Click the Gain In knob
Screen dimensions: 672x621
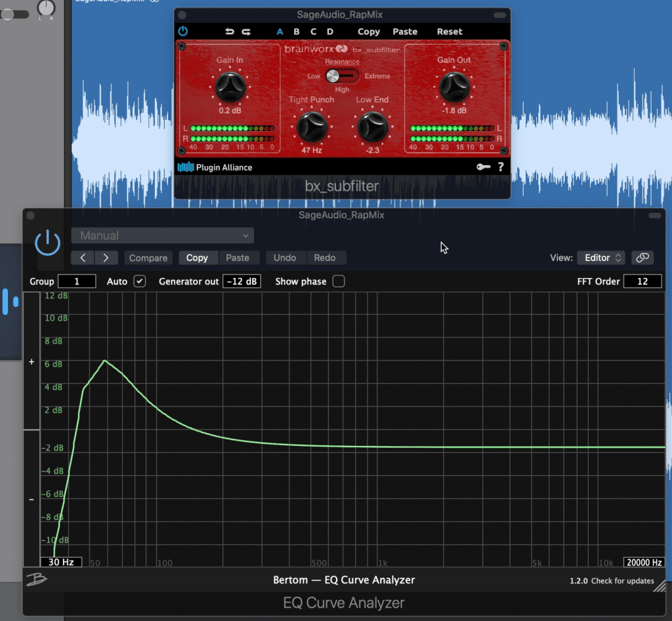230,87
